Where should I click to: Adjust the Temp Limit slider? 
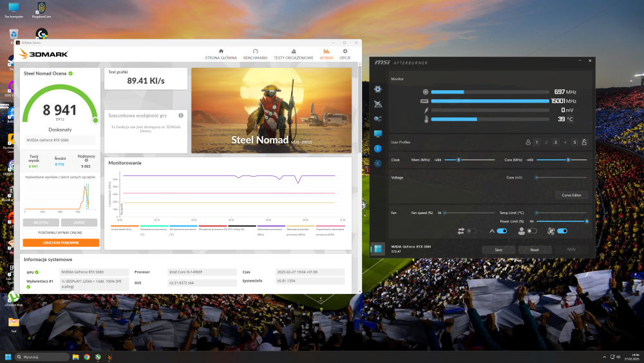(x=562, y=213)
